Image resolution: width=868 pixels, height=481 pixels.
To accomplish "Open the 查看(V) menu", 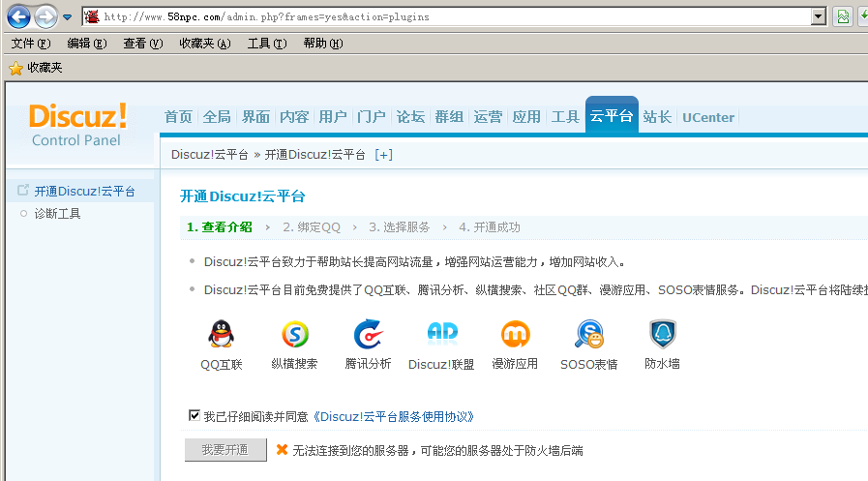I will [143, 44].
